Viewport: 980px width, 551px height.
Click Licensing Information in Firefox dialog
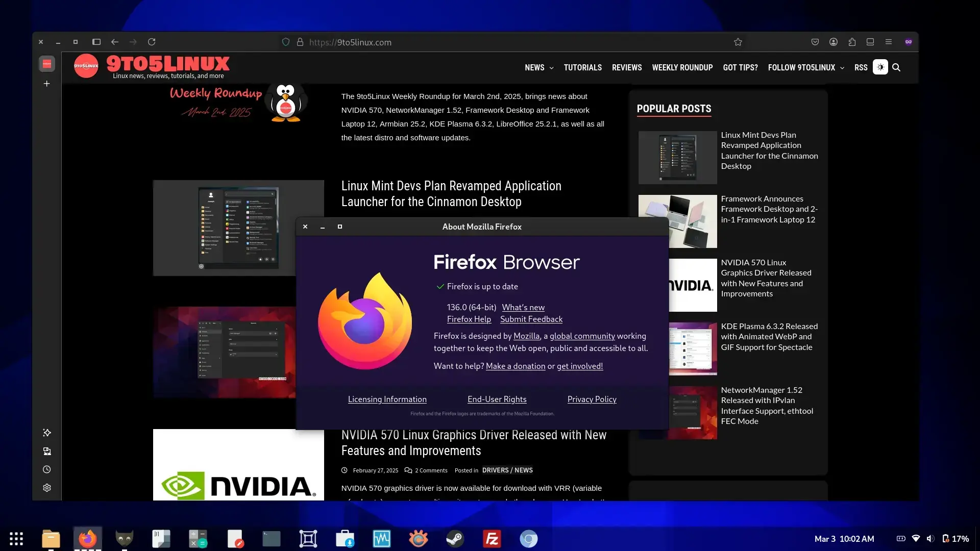[x=387, y=399]
